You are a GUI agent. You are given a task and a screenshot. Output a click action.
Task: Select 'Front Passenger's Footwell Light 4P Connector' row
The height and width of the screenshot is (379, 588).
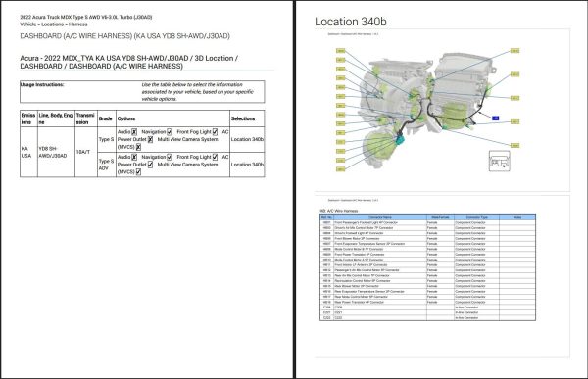[x=427, y=222]
